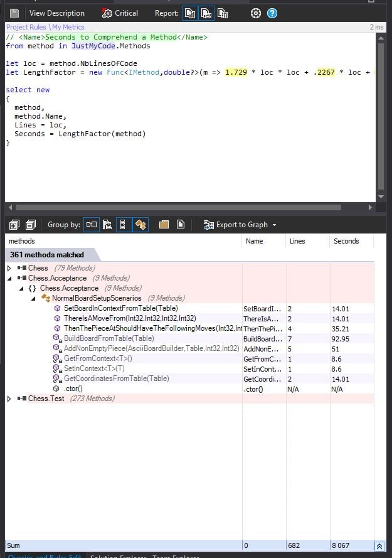The height and width of the screenshot is (558, 392).
Task: Expand the Chess.Test tree node
Action: coord(9,399)
